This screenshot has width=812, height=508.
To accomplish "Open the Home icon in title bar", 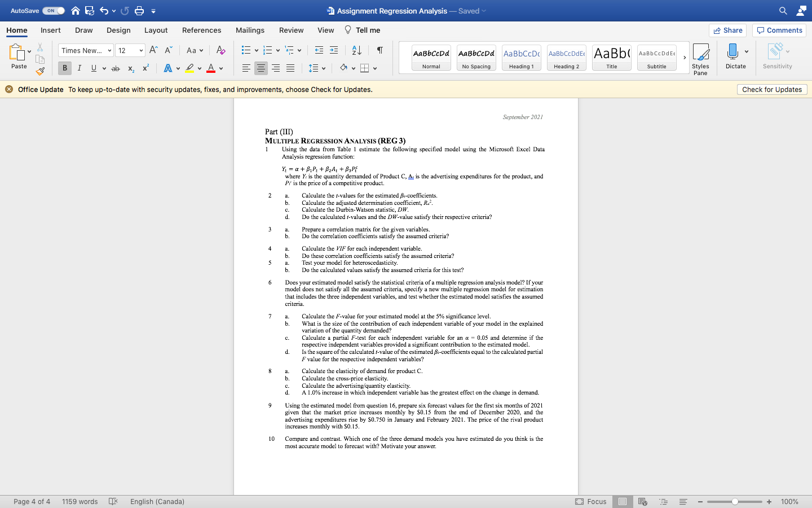I will click(75, 11).
